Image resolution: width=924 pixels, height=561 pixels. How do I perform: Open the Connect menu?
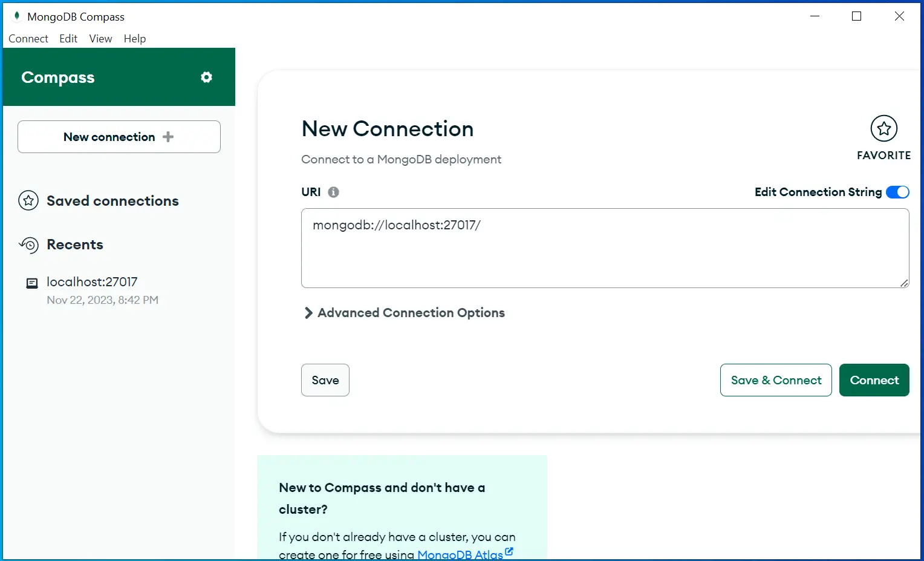click(28, 39)
